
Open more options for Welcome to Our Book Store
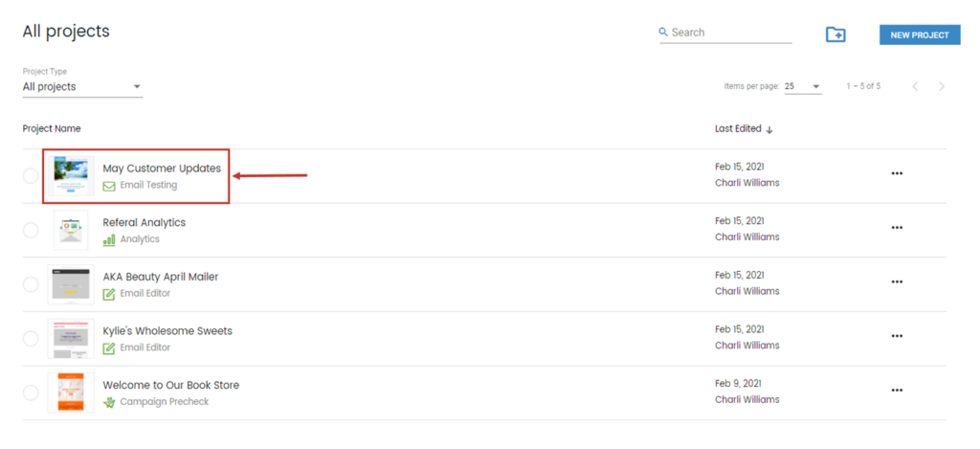(897, 391)
